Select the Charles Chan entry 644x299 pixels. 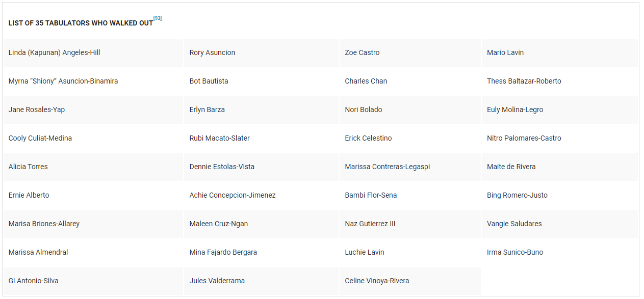point(366,81)
